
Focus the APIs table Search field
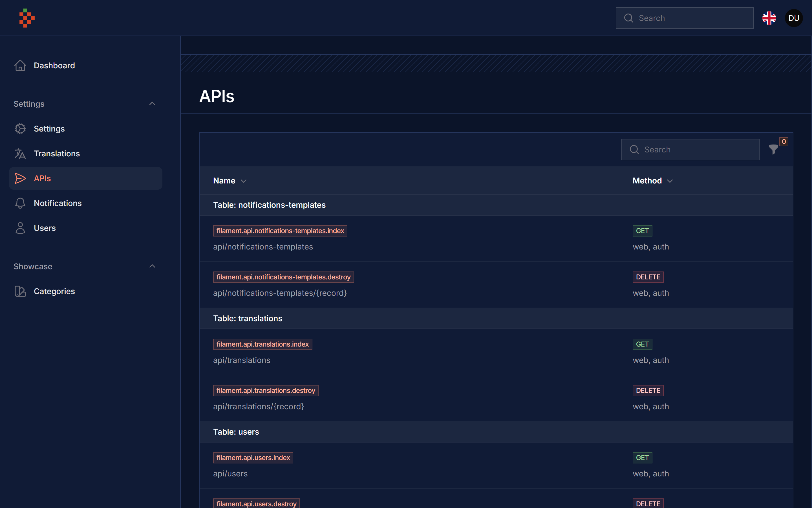(x=690, y=150)
